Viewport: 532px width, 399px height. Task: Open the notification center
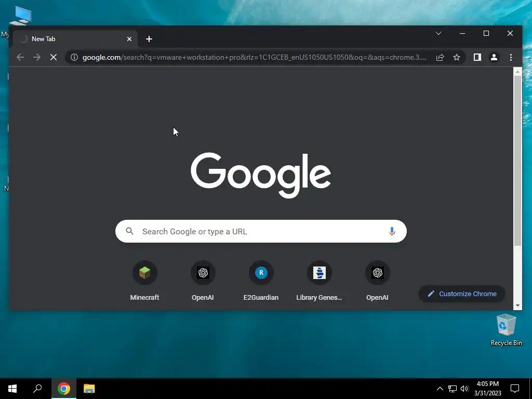tap(515, 389)
